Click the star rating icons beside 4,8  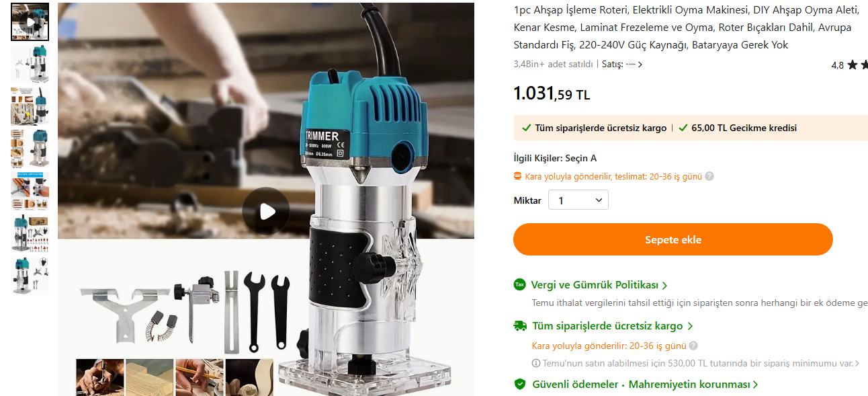pyautogui.click(x=857, y=65)
